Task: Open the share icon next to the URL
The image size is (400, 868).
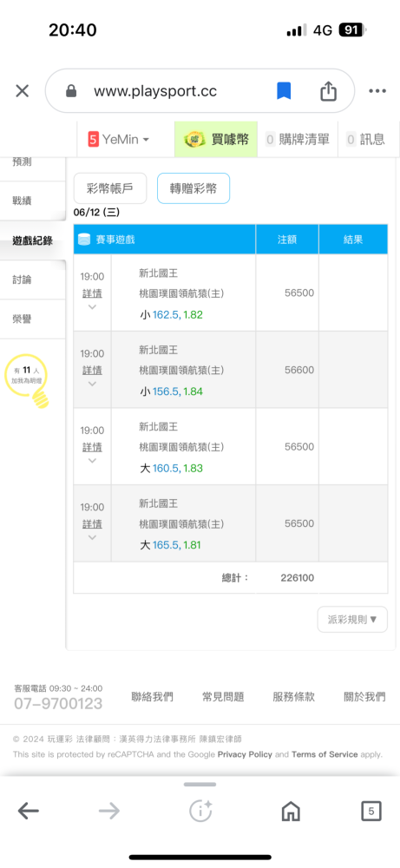Action: coord(328,91)
